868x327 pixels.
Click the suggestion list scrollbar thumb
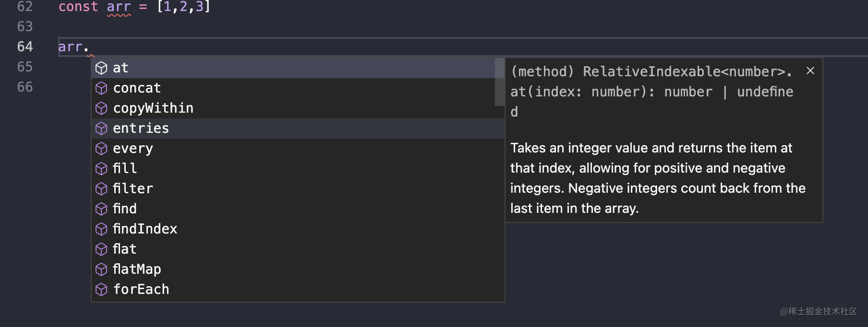[499, 82]
